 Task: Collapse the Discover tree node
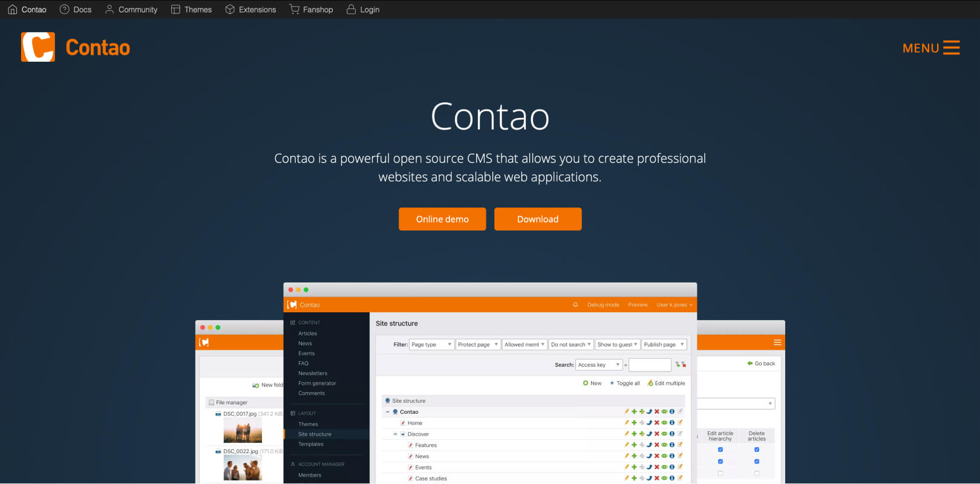[x=396, y=434]
